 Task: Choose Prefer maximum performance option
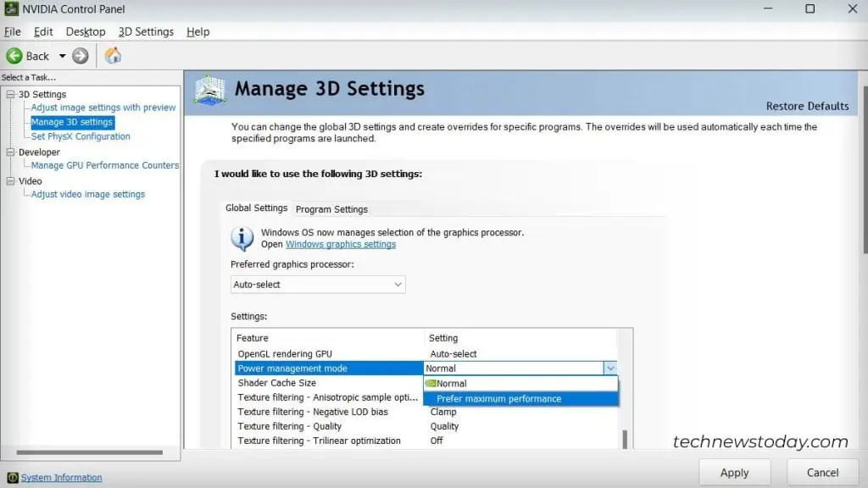(520, 398)
